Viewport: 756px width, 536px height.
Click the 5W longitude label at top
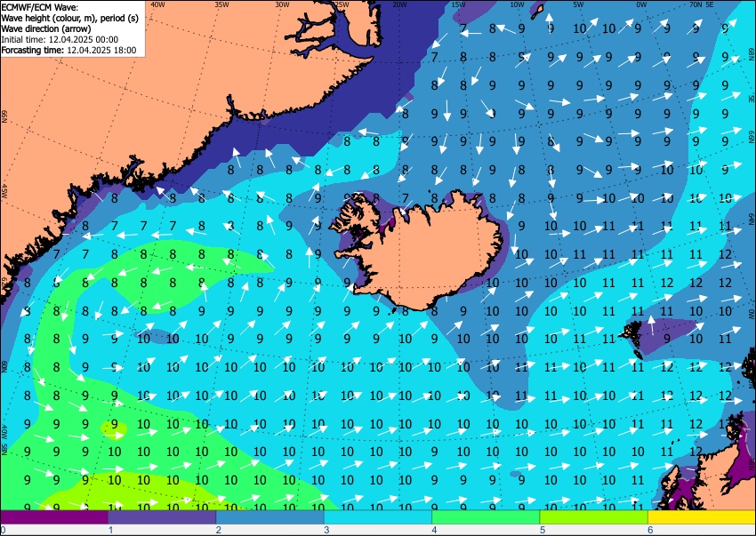579,4
